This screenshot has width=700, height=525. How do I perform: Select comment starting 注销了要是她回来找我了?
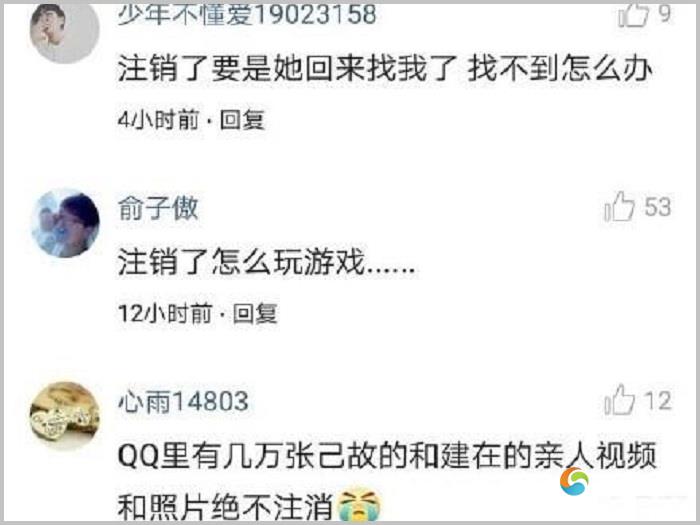(x=385, y=69)
